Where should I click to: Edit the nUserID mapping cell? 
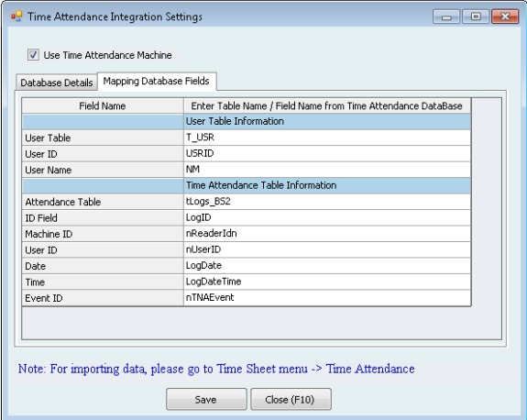(327, 249)
